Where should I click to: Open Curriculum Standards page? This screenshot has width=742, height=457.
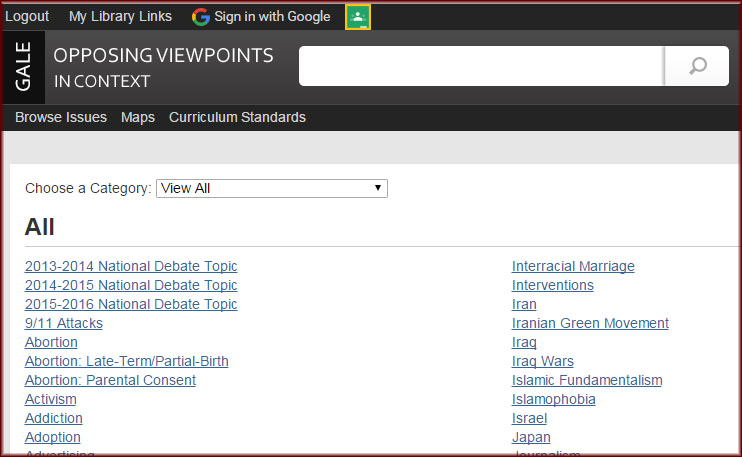[x=237, y=117]
